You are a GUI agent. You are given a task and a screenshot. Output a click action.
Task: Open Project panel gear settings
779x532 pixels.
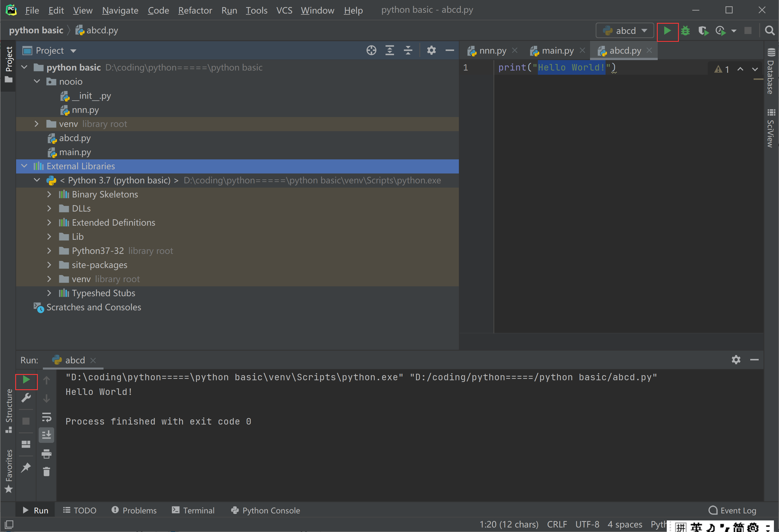coord(432,50)
